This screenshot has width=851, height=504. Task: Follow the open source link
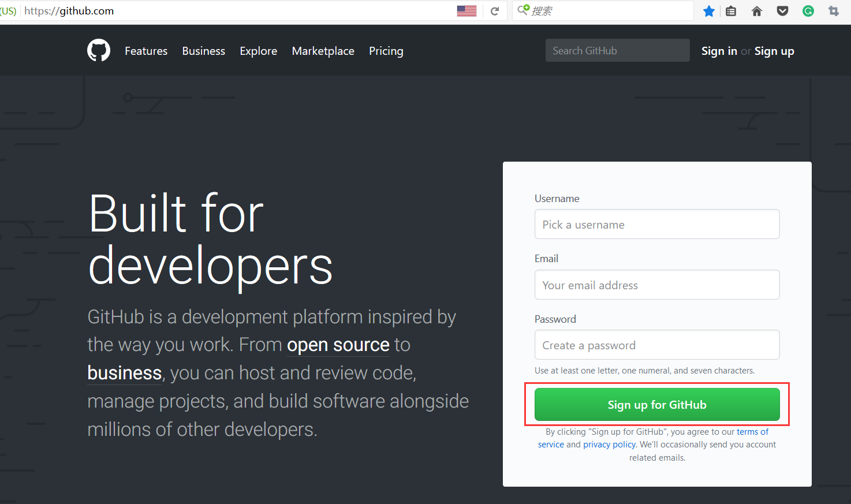[x=338, y=345]
